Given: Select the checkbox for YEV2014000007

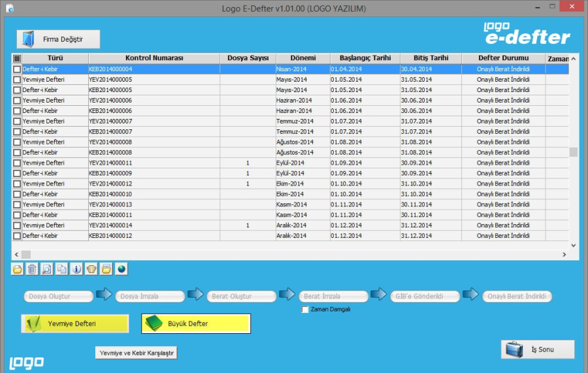Looking at the screenshot, I should (17, 122).
